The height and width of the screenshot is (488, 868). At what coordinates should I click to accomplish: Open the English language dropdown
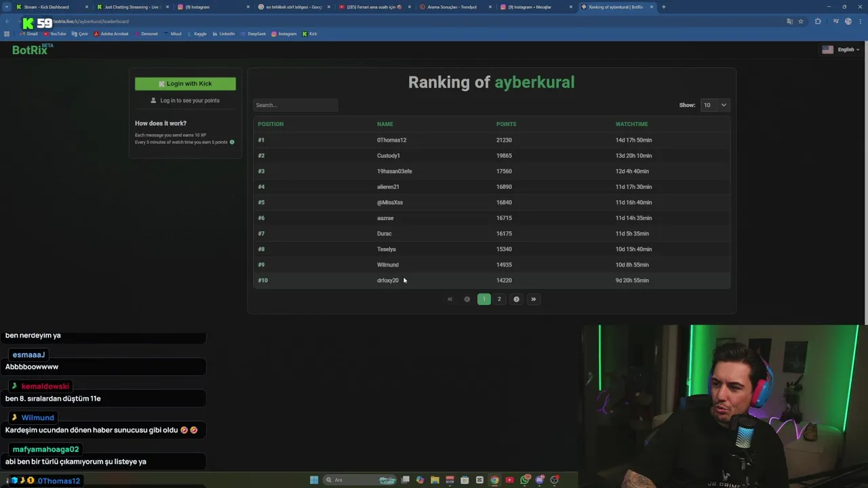[841, 49]
